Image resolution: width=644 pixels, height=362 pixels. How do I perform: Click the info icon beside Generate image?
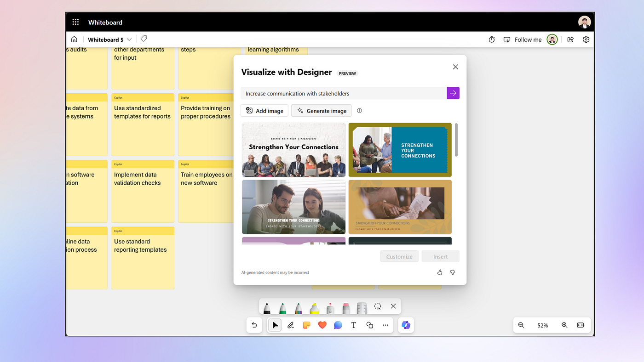360,111
